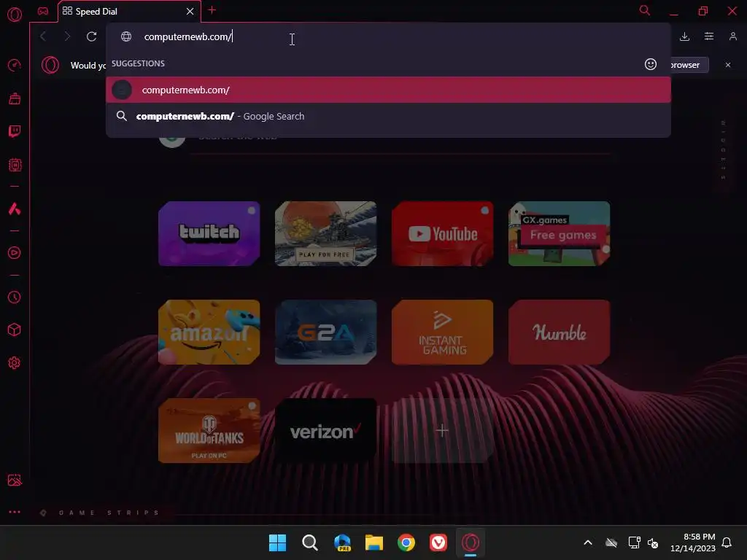
Task: Open a new tab with plus button
Action: [x=212, y=10]
